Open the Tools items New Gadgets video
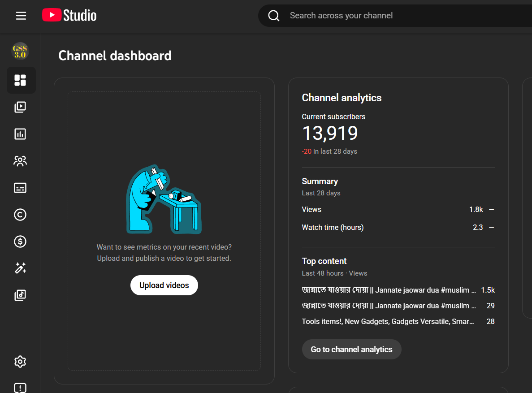 tap(388, 322)
